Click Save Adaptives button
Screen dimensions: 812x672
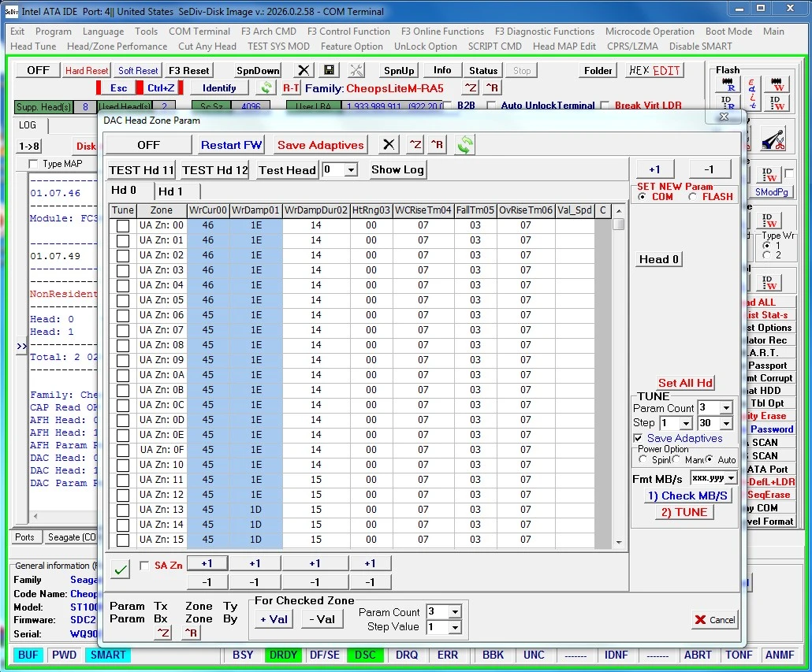320,145
